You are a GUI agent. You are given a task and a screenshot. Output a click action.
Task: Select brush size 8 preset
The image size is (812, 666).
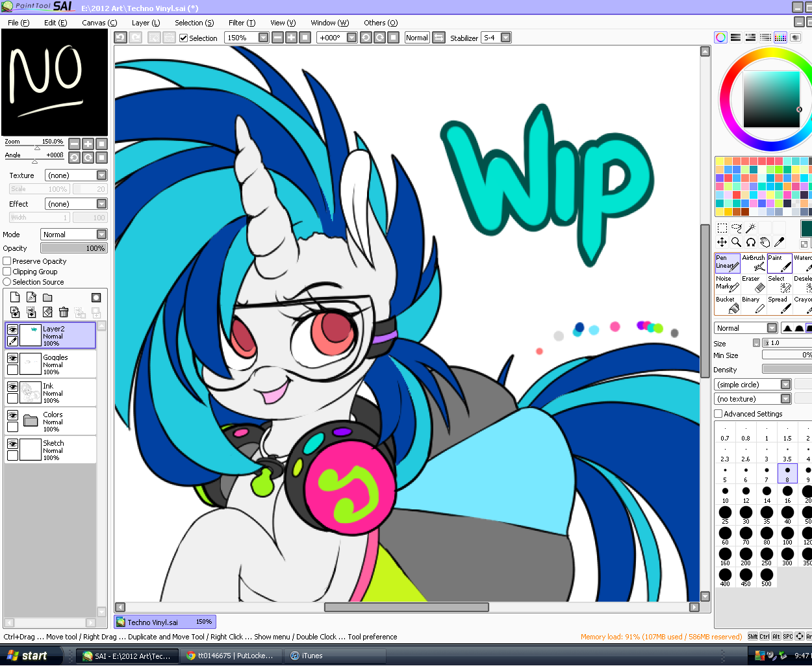coord(787,473)
